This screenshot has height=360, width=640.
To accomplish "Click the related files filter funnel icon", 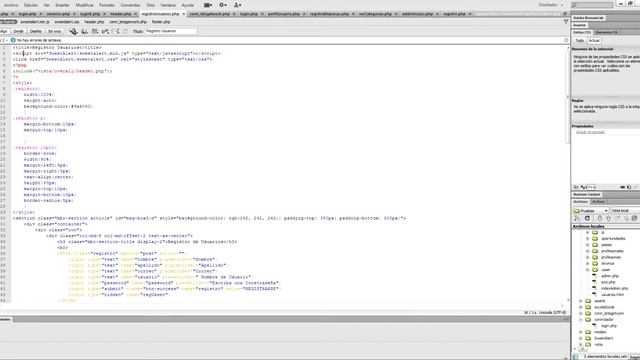I will (566, 22).
